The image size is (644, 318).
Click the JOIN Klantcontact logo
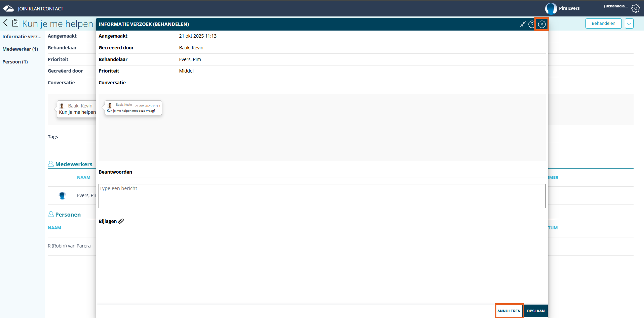point(8,9)
